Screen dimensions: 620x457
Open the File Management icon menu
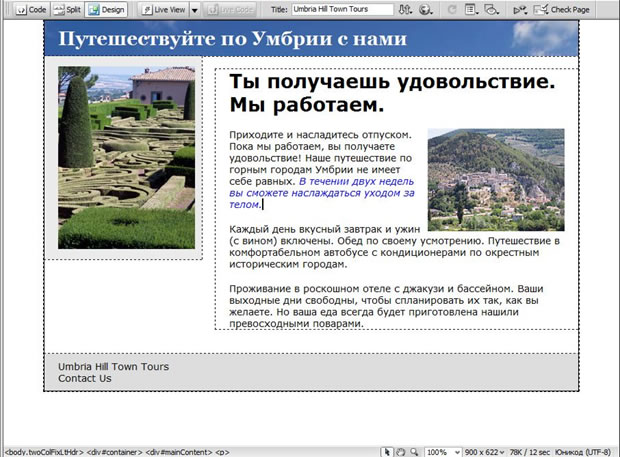(x=405, y=9)
